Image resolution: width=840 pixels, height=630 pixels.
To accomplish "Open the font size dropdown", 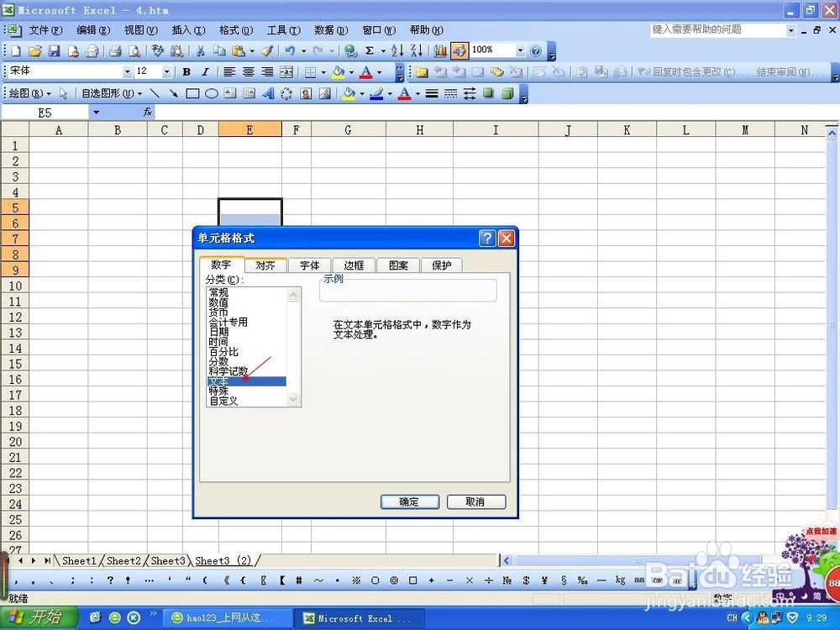I will pyautogui.click(x=166, y=71).
